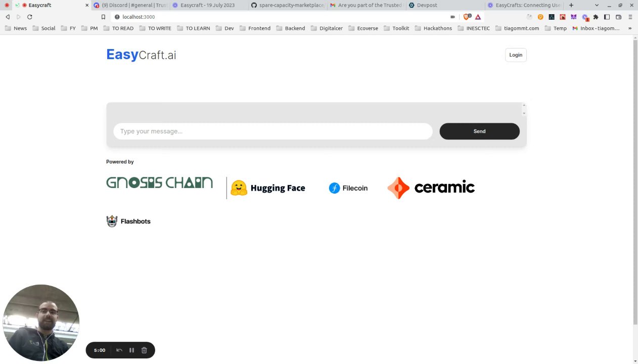The image size is (638, 364).
Task: Open Brave Rewards triangle icon
Action: pos(478,17)
